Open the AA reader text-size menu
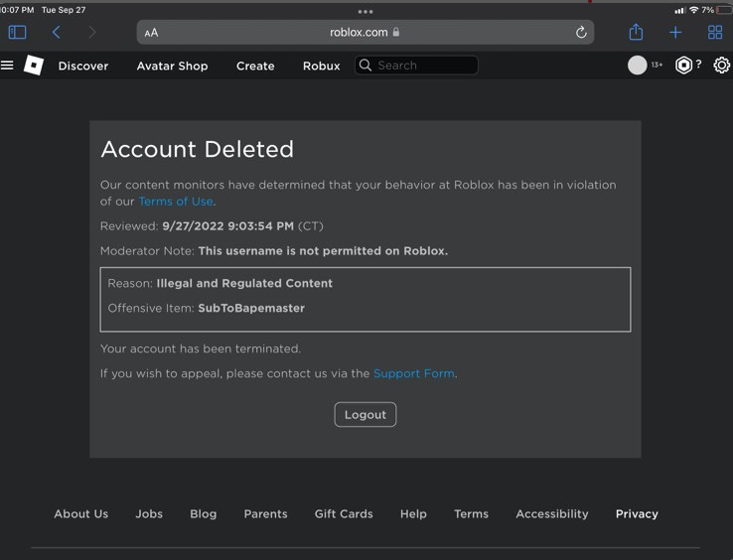This screenshot has width=733, height=560. (151, 33)
